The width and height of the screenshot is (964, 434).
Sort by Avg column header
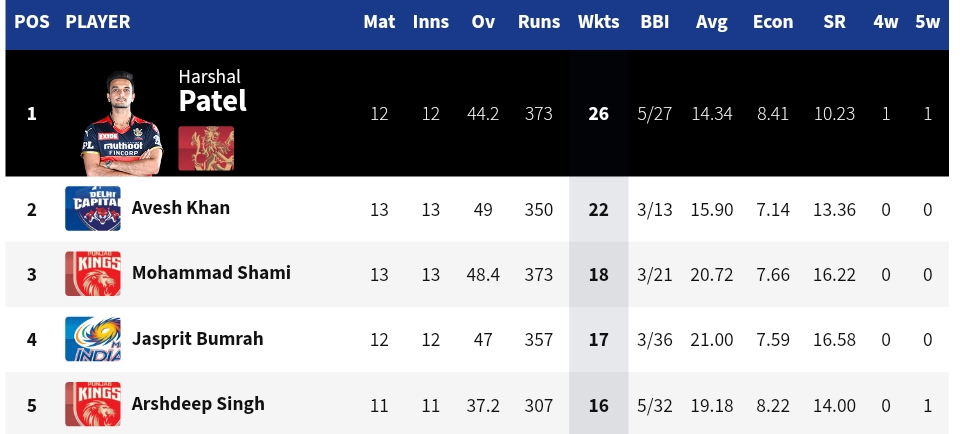(x=711, y=23)
